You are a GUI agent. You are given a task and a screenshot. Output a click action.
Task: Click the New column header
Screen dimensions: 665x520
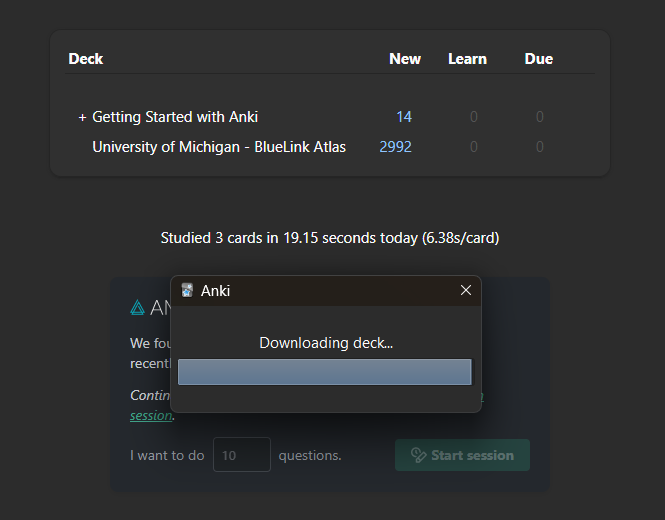(x=405, y=59)
